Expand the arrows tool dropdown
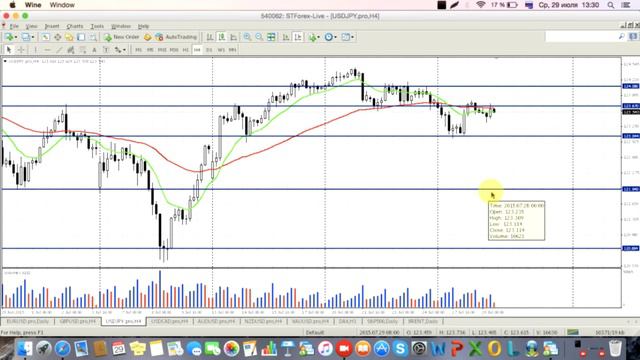Screen dimensions: 640x360 pos(124,50)
